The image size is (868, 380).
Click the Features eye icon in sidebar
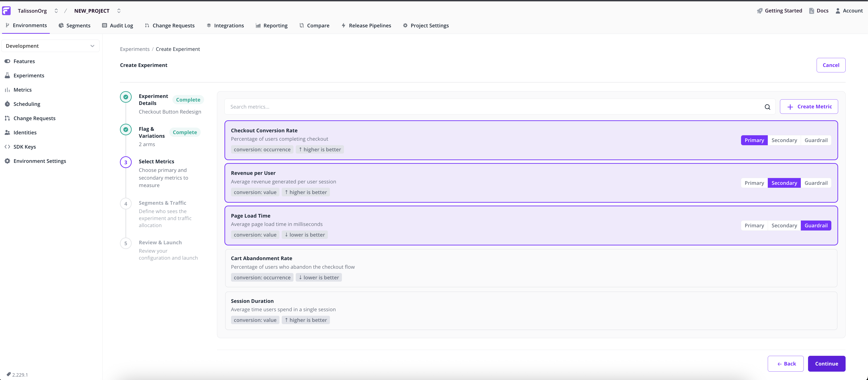pos(7,61)
